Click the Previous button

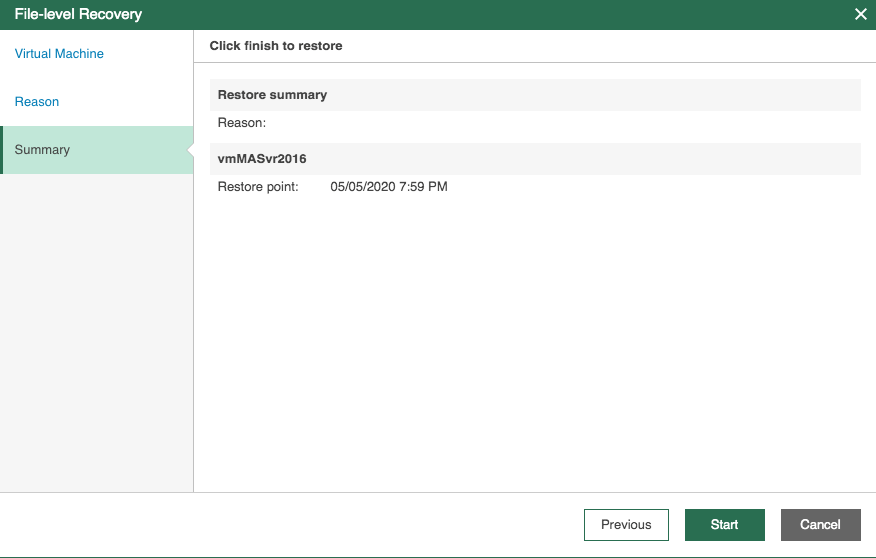click(626, 524)
